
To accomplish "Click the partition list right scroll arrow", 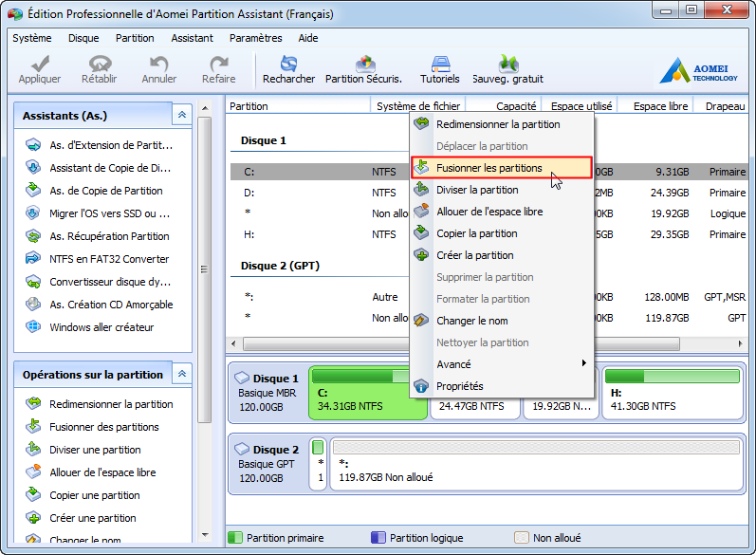I will [741, 343].
